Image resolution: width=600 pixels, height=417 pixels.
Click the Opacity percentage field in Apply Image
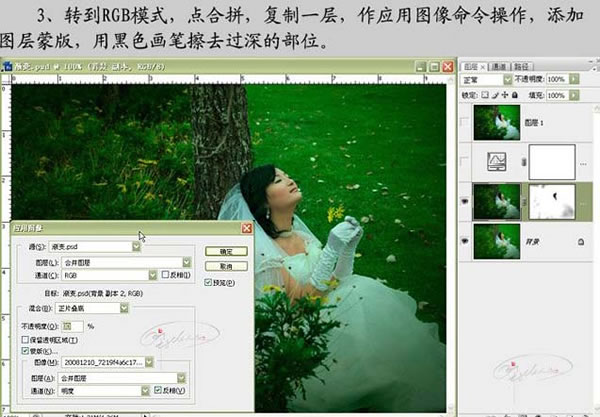click(72, 326)
